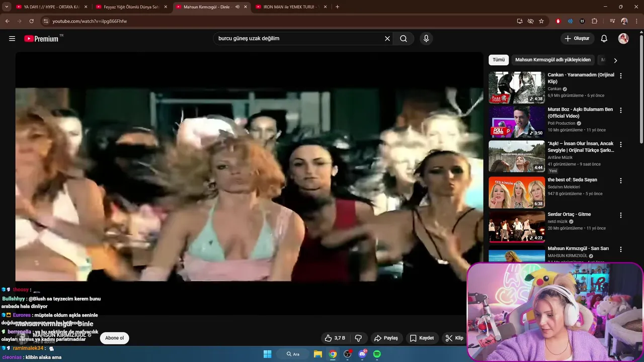This screenshot has height=362, width=644.
Task: Go back in browser history
Action: pos(8,21)
